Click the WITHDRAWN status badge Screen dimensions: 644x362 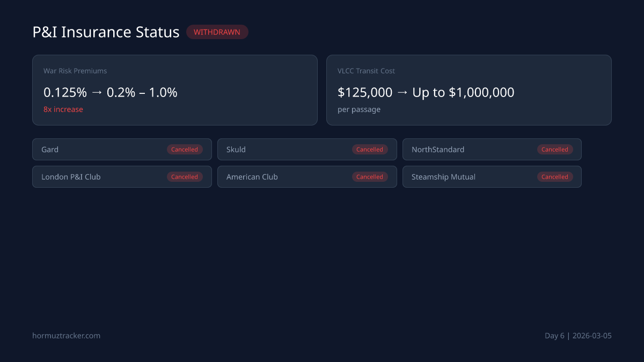coord(217,32)
